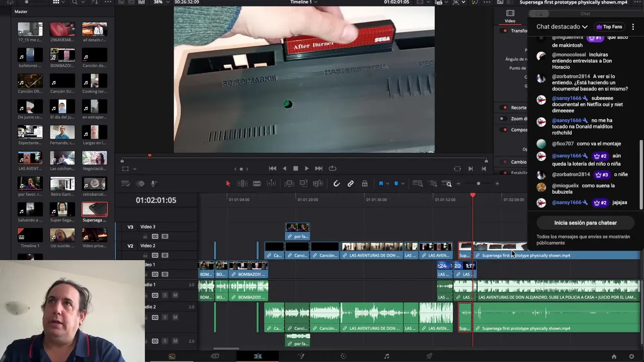This screenshot has width=644, height=362.
Task: Click the Top Fans button in chat
Action: [609, 27]
